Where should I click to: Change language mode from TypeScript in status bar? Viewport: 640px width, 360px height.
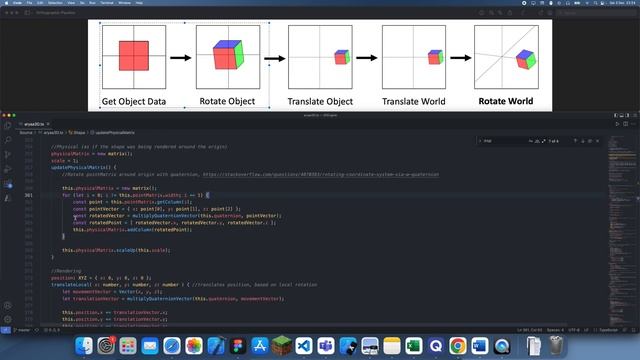tap(608, 330)
